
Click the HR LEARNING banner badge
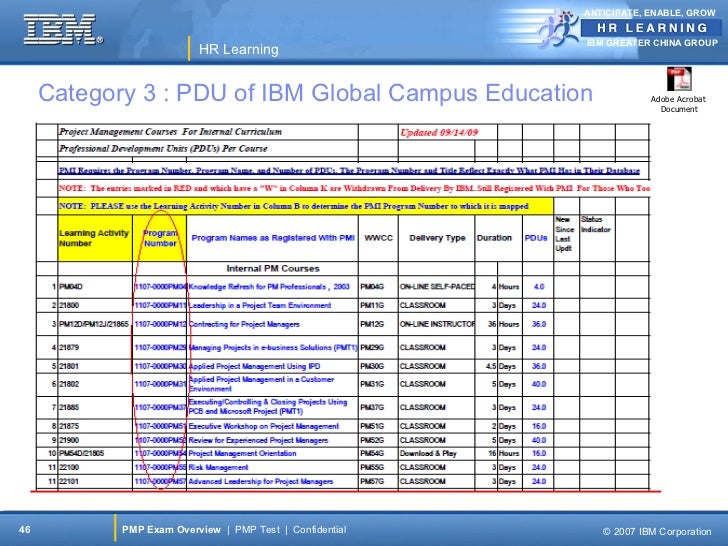652,28
